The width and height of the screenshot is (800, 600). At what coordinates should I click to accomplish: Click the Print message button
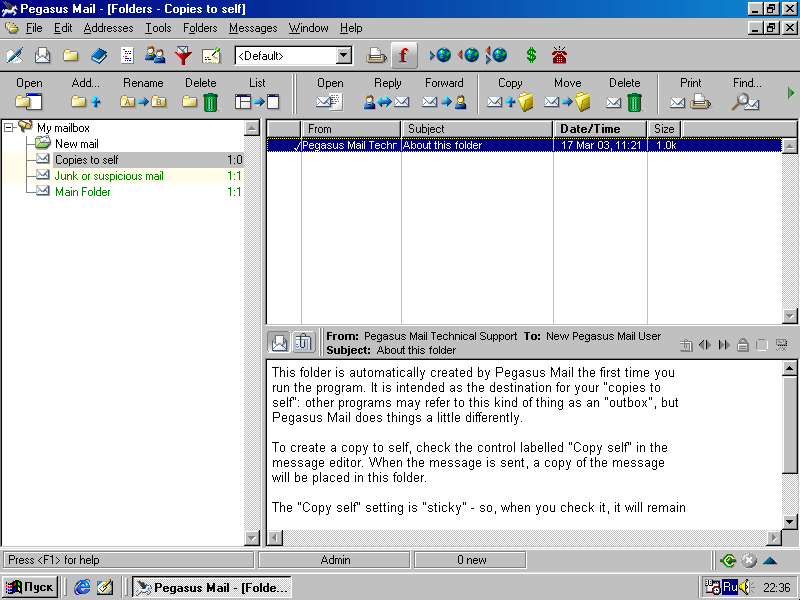tap(691, 94)
